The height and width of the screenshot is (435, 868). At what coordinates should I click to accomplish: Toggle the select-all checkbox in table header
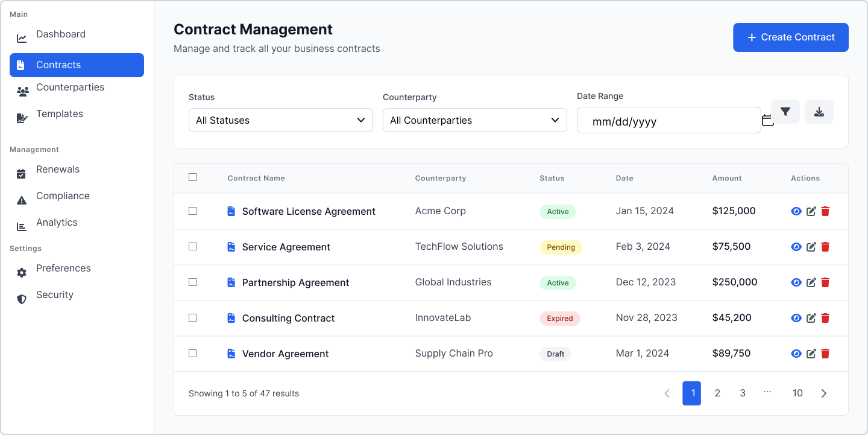coord(193,177)
